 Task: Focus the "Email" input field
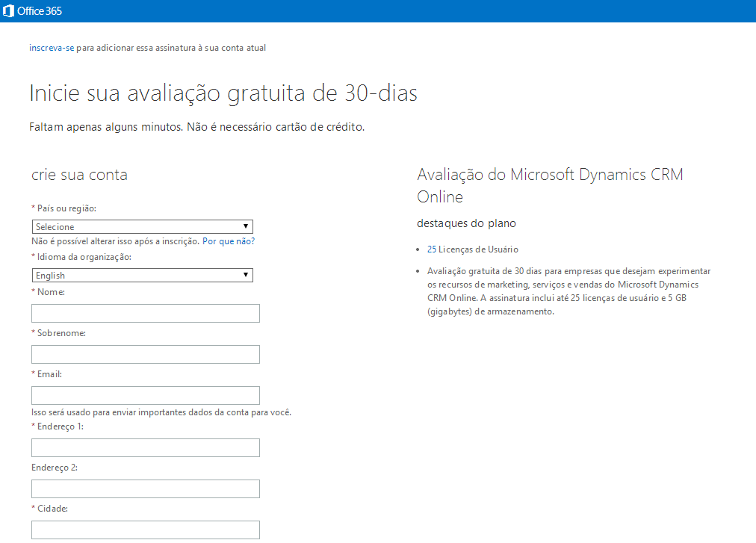pyautogui.click(x=145, y=395)
